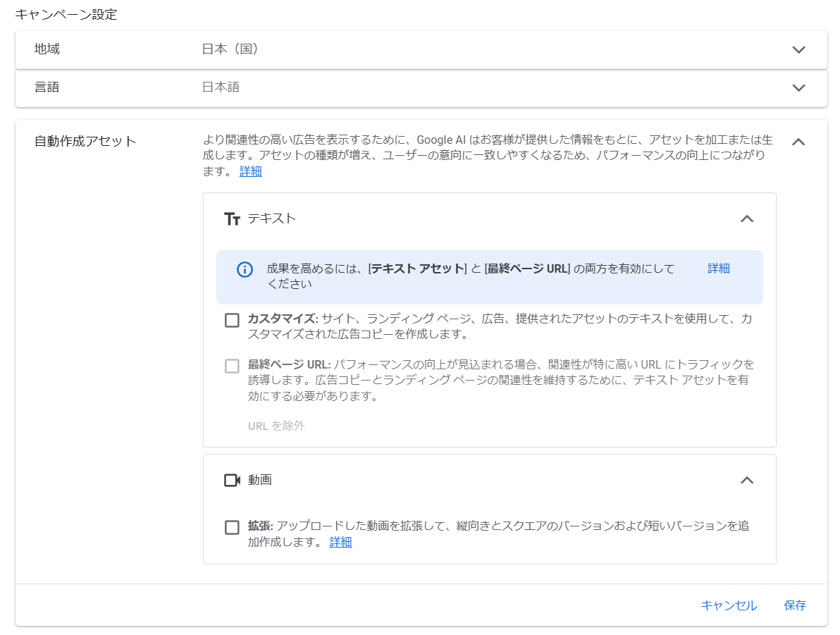Image resolution: width=840 pixels, height=635 pixels.
Task: Expand the 言語 row chevron
Action: 798,88
